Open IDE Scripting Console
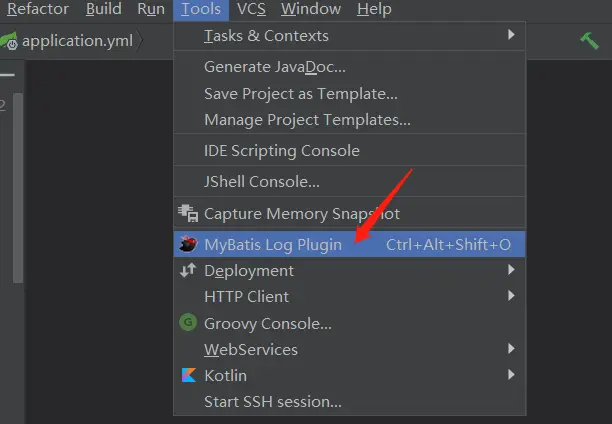This screenshot has height=424, width=612. coord(281,151)
